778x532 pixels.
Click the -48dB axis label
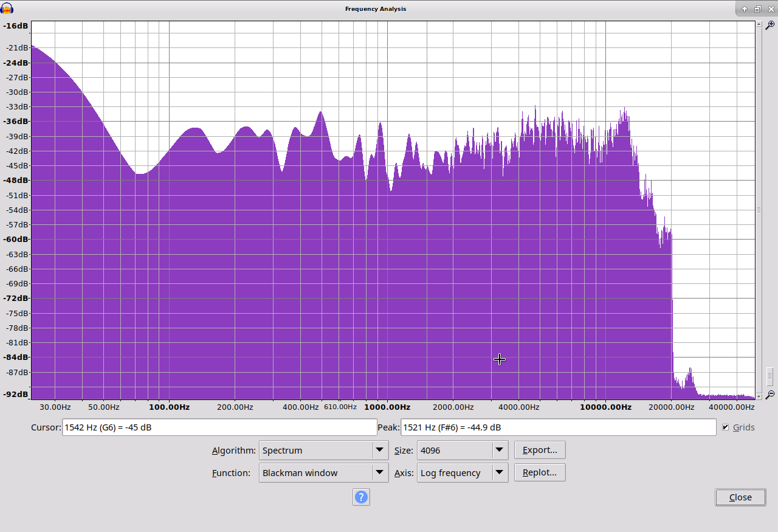coord(16,180)
